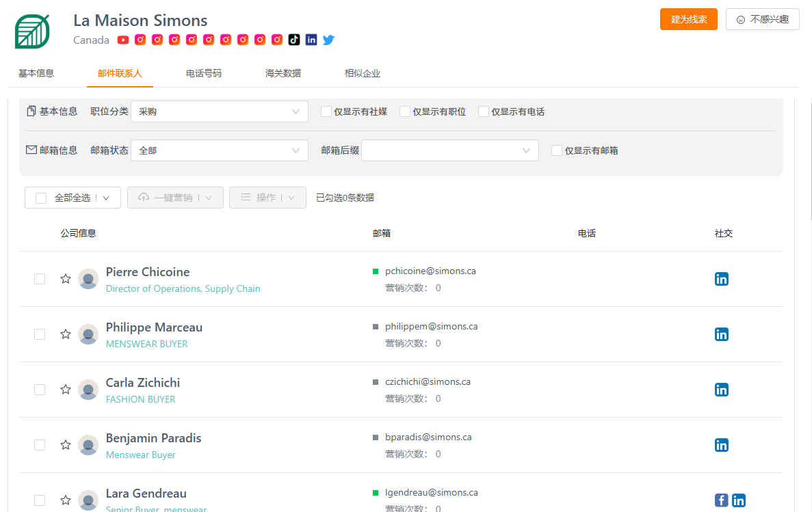
Task: Open Philippe Marceau contact name link
Action: click(154, 327)
